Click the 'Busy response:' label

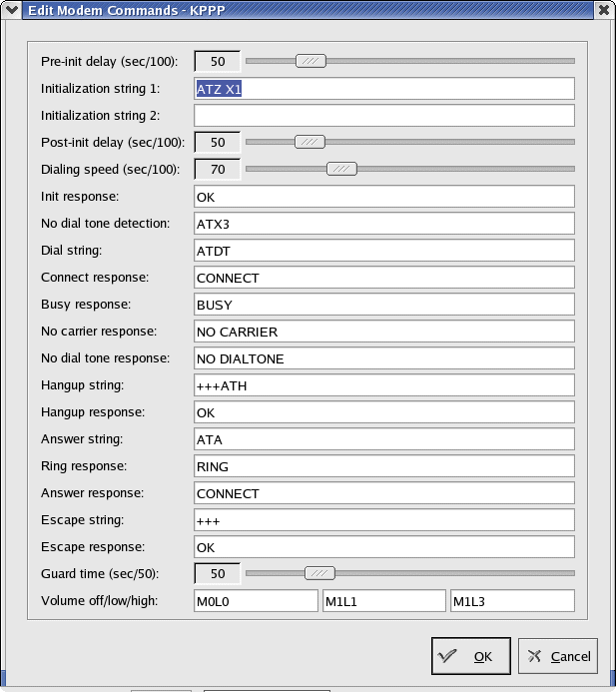coord(86,305)
